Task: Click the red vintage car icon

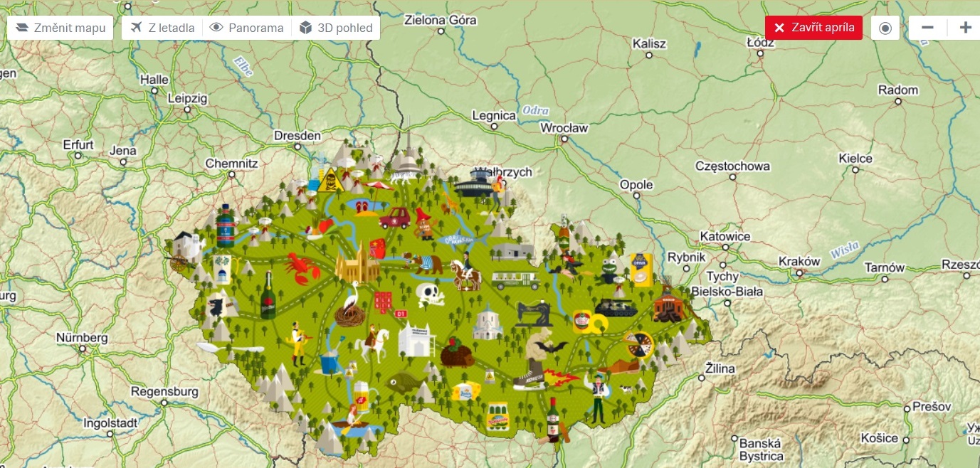Action: pyautogui.click(x=394, y=216)
